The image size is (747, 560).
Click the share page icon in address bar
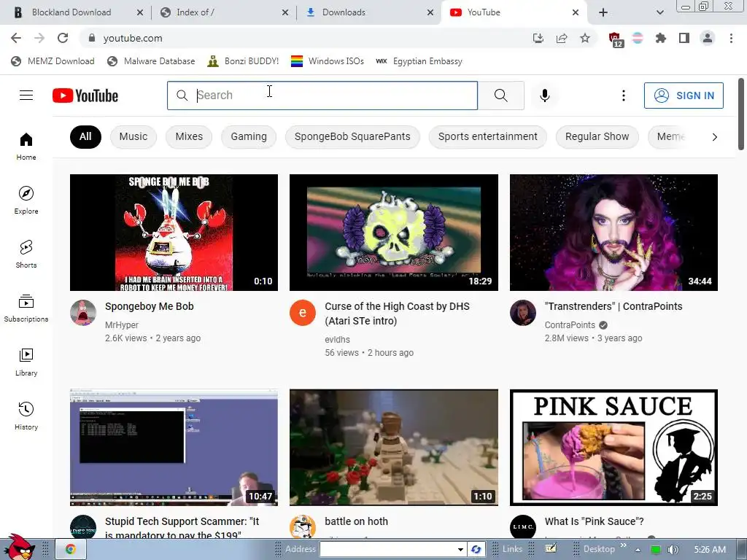562,38
